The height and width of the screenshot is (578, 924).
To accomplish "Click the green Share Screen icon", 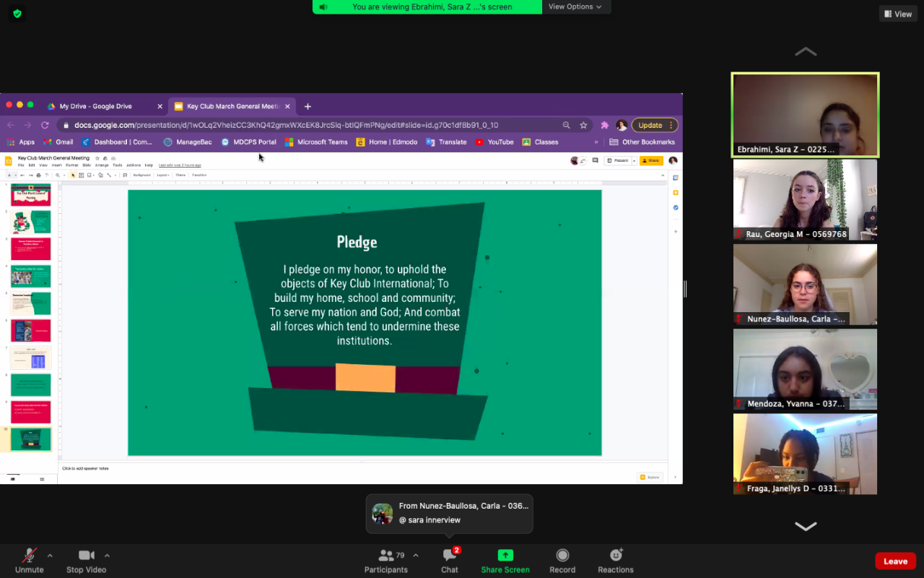I will pyautogui.click(x=505, y=555).
